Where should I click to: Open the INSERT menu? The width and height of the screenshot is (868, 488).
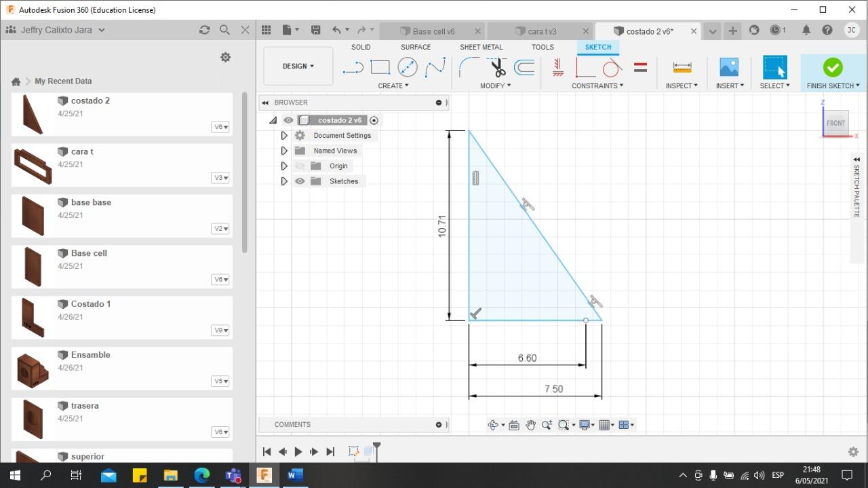730,86
